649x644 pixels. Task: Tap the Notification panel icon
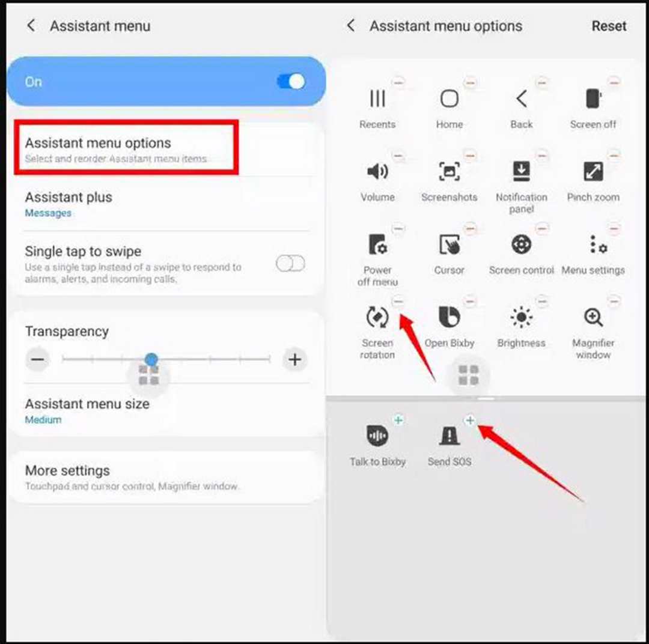[521, 171]
